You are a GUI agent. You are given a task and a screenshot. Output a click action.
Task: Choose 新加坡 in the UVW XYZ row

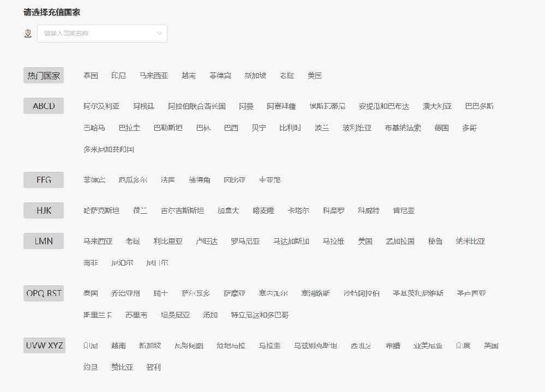pyautogui.click(x=150, y=346)
